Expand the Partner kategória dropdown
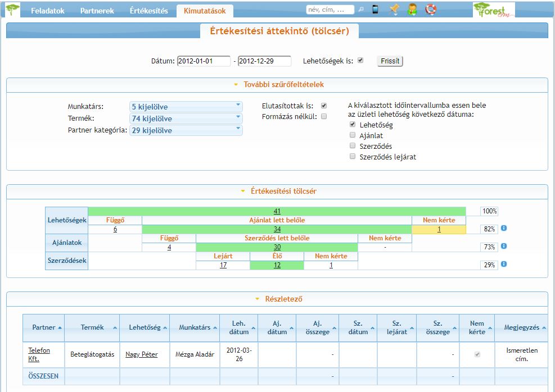 tap(186, 130)
